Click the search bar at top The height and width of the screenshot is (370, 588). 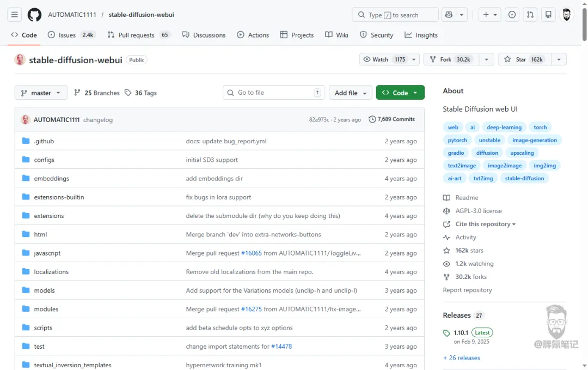click(x=395, y=15)
